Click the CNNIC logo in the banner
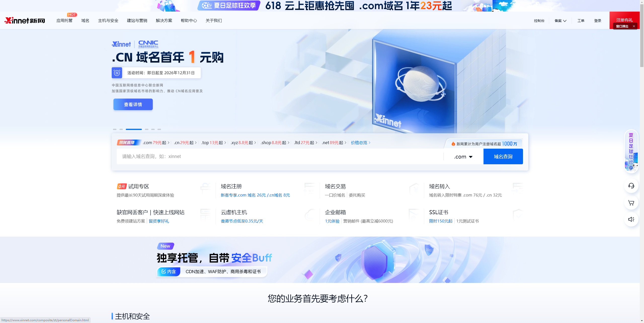The width and height of the screenshot is (644, 323). point(148,44)
